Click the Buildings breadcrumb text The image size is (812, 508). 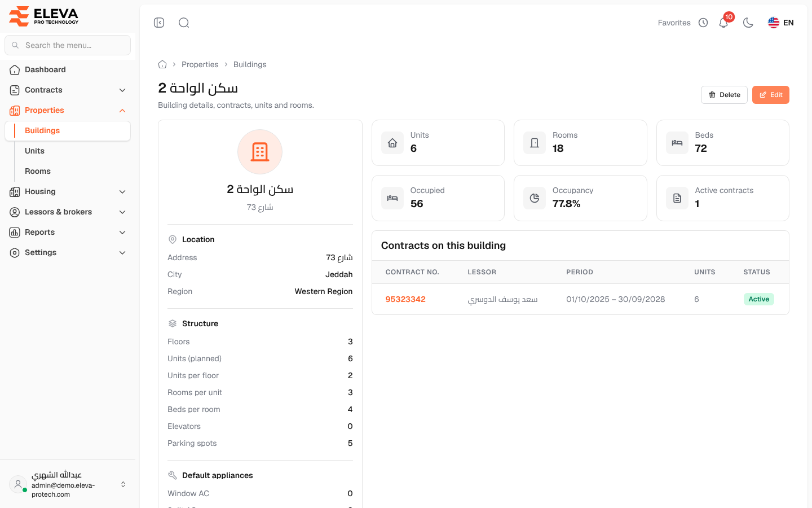click(x=250, y=64)
